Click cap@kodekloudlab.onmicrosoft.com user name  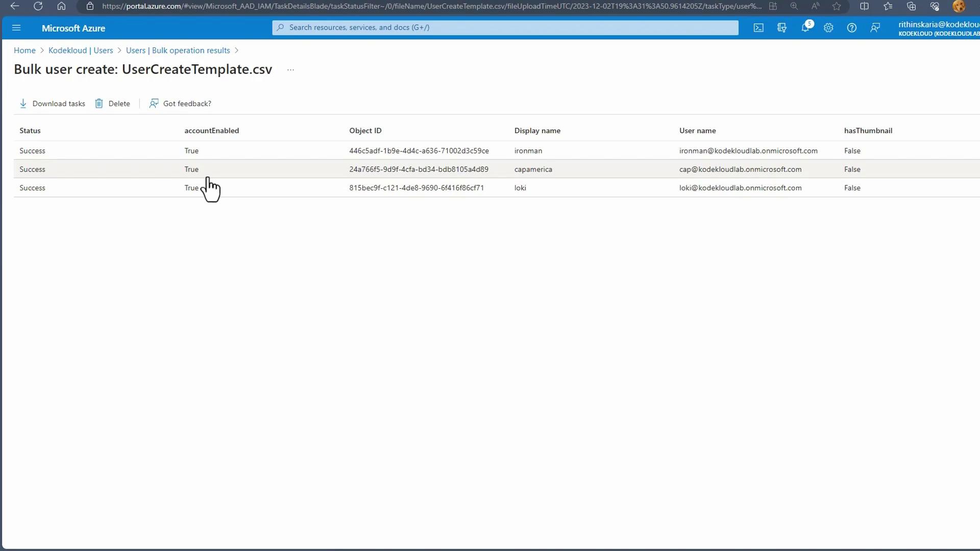pyautogui.click(x=740, y=169)
